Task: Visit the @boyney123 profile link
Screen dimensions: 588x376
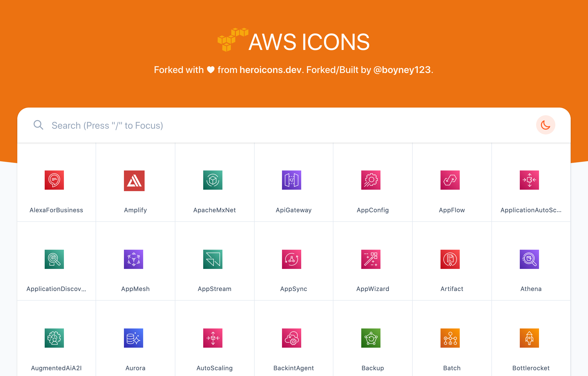Action: tap(402, 70)
